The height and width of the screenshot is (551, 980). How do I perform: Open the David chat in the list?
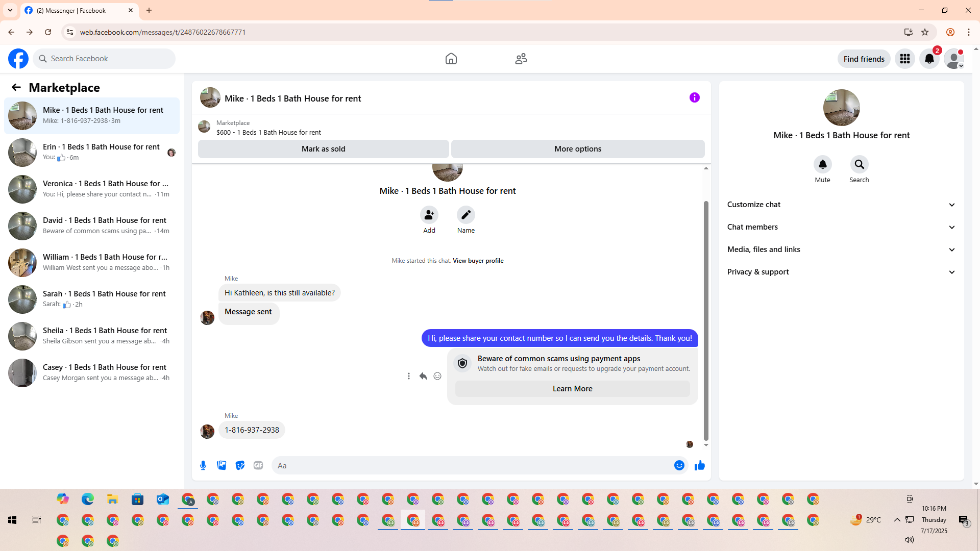(92, 226)
